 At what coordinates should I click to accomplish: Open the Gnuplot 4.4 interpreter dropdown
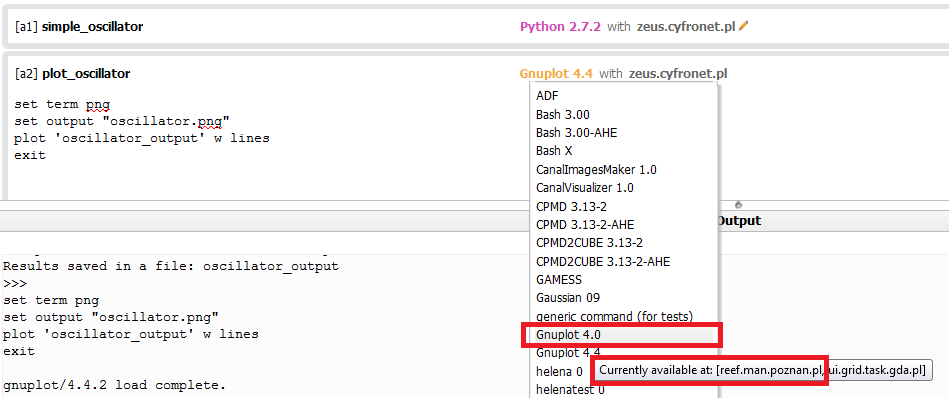(x=556, y=74)
